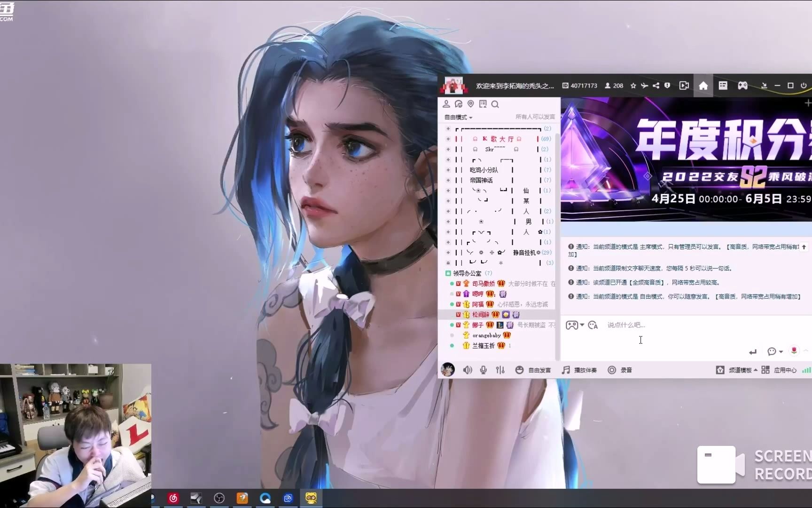Mute the speaker volume icon

tap(468, 370)
